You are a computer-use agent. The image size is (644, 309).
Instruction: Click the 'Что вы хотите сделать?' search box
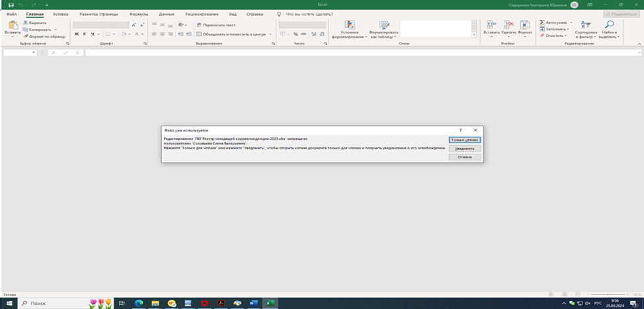click(x=309, y=14)
